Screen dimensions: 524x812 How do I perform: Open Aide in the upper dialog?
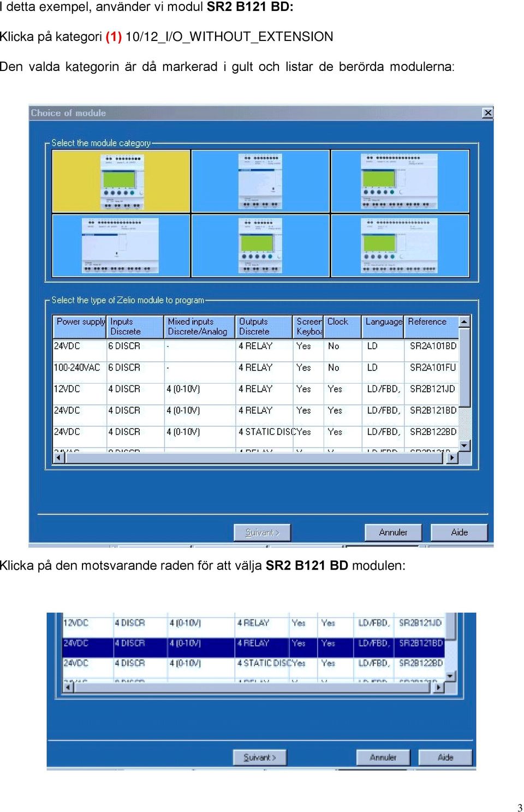point(459,533)
